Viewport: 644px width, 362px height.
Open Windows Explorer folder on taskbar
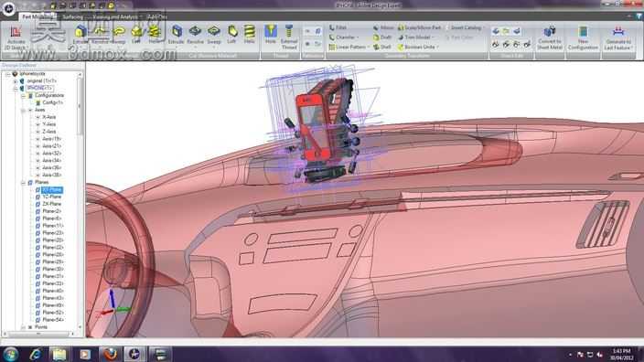[59, 354]
